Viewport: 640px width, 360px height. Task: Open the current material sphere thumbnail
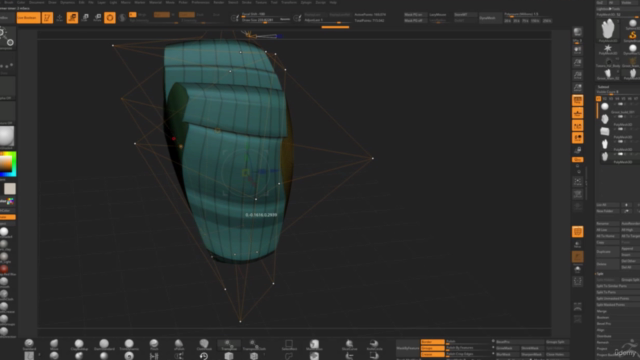point(7,136)
